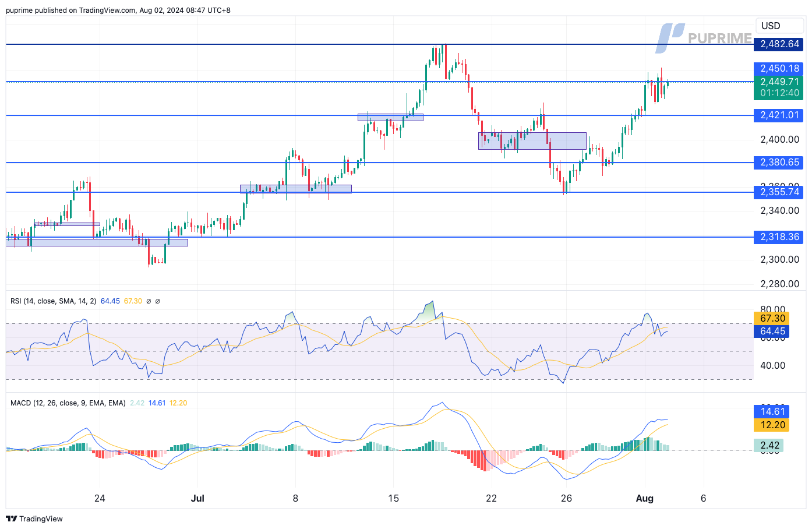This screenshot has width=812, height=529.
Task: Open the RSI (14, close, SMA, 14, 2) legend title
Action: (53, 301)
